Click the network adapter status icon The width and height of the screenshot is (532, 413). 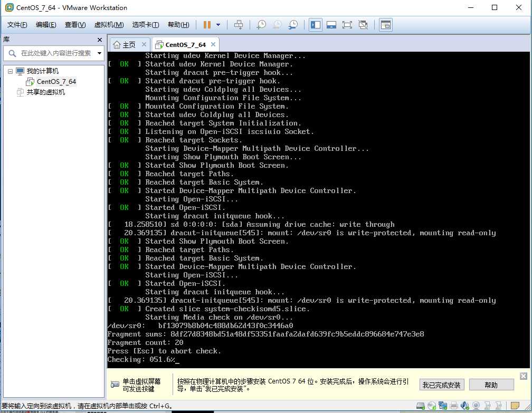coord(443,406)
